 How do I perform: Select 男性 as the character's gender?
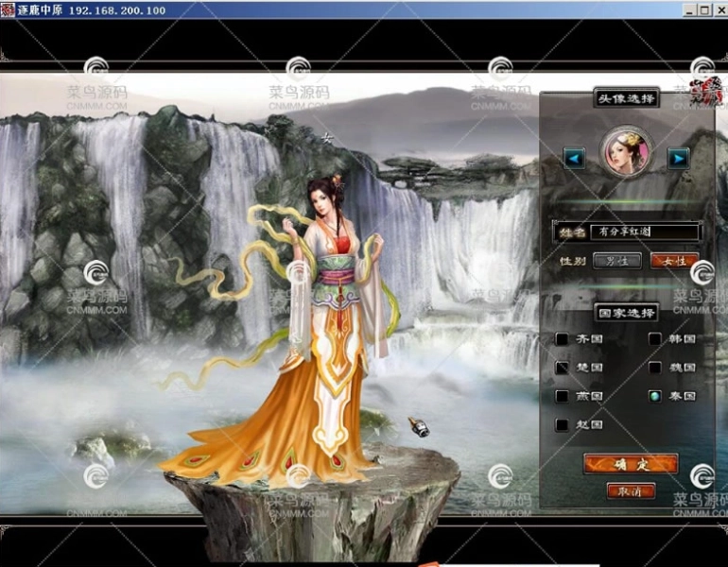point(617,261)
